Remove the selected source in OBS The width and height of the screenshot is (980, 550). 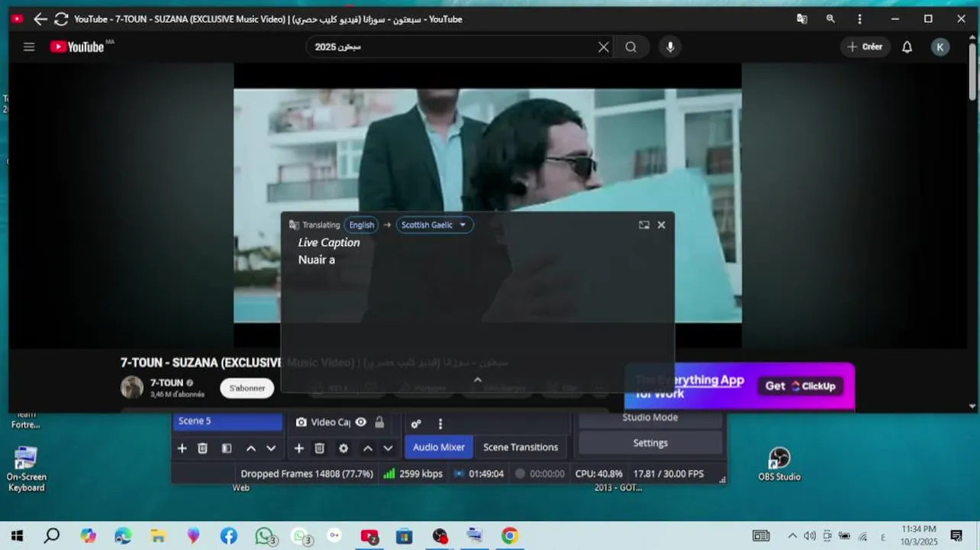320,448
